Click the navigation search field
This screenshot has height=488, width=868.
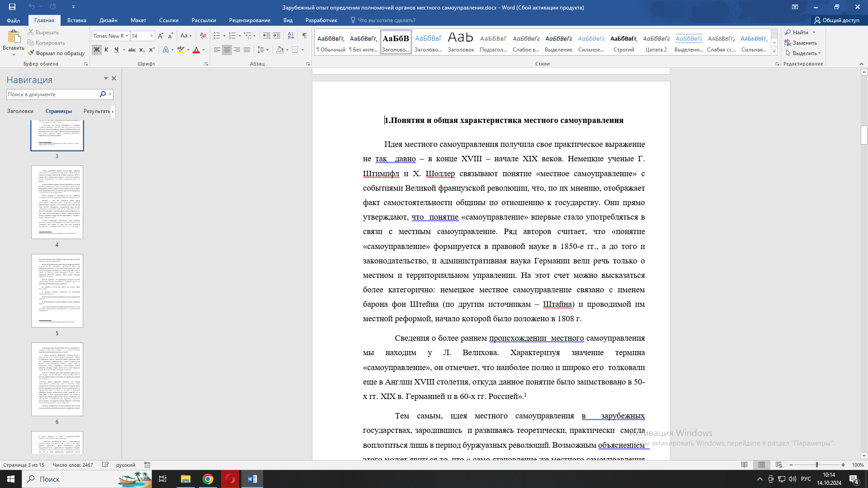(x=52, y=94)
